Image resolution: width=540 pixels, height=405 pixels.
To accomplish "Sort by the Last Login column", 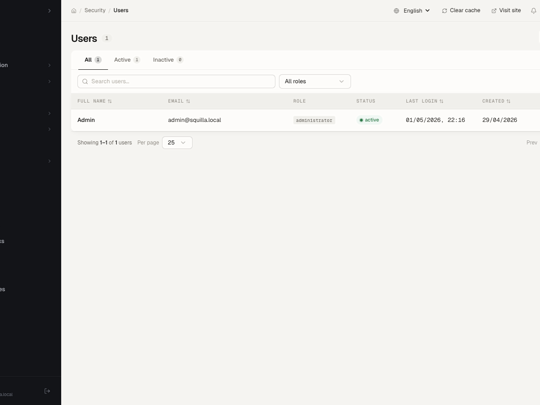I will click(424, 101).
